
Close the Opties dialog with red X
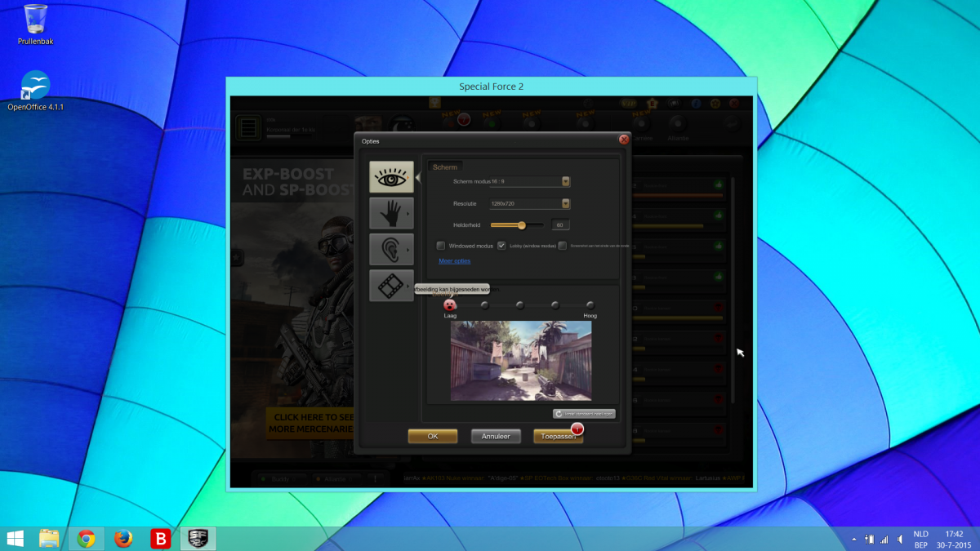pos(624,140)
